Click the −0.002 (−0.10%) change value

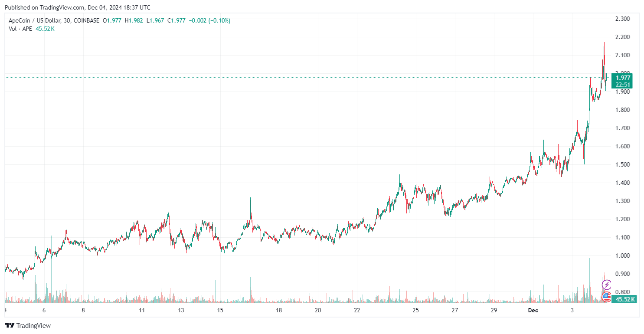pos(209,20)
